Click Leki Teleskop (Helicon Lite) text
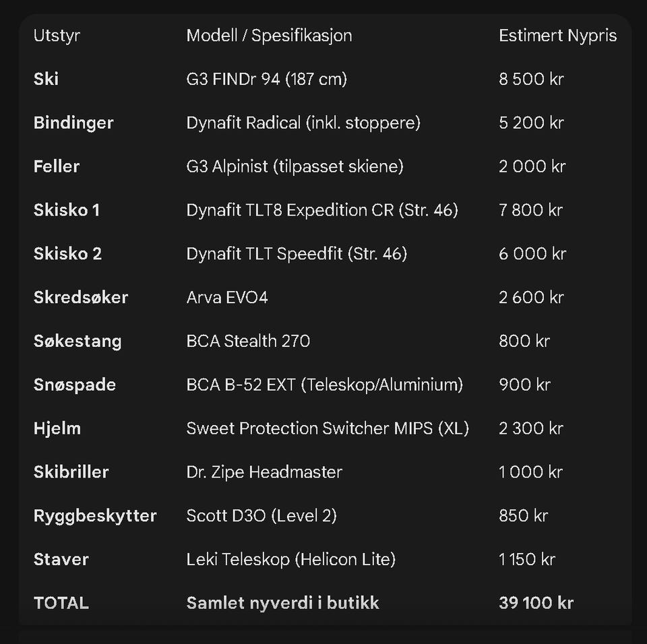 click(x=290, y=559)
